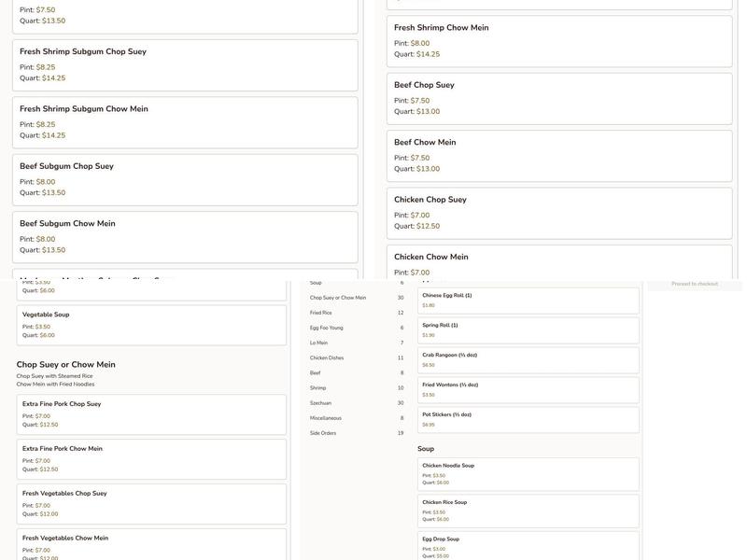Select the Spring Roll item card
Viewport: 747px width, 560px height.
528,330
